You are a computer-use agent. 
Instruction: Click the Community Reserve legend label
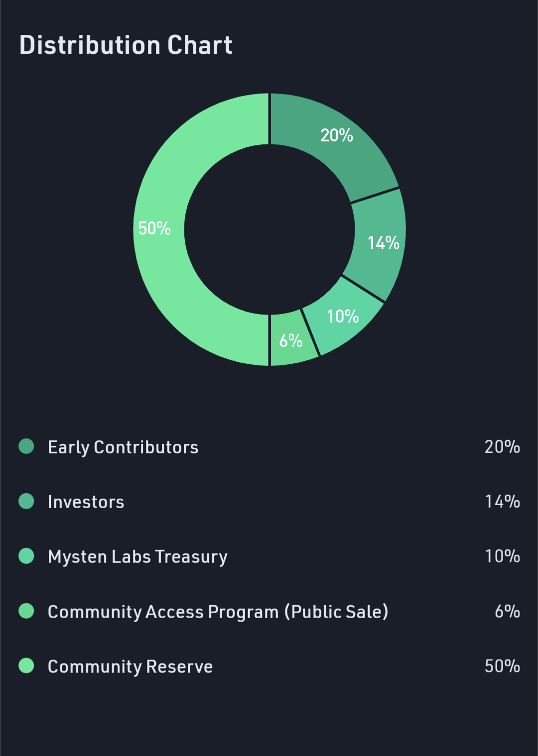(x=130, y=667)
